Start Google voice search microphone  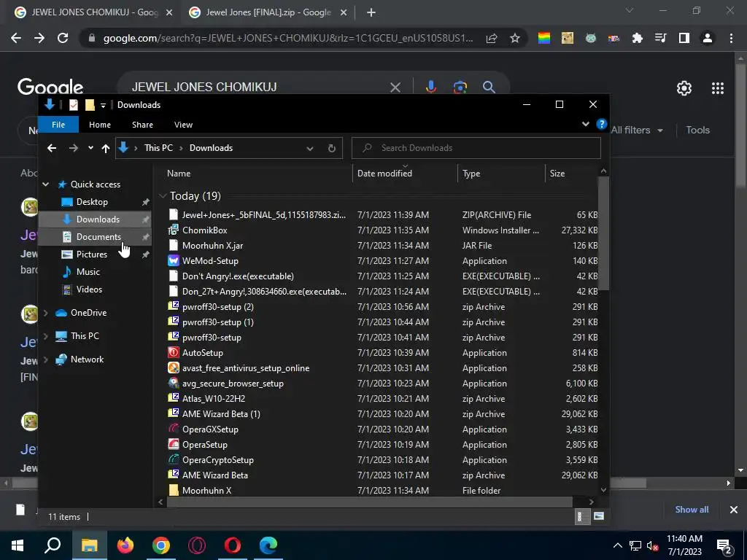pos(430,87)
